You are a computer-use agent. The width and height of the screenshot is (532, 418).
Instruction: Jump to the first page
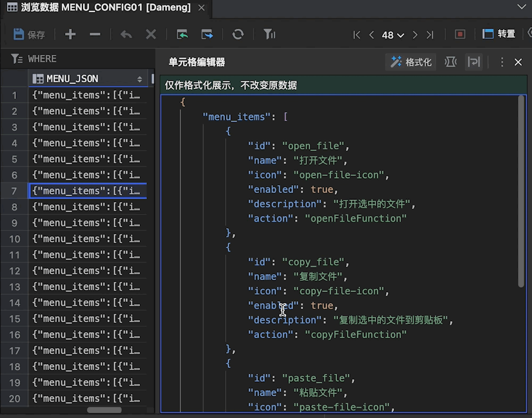[357, 35]
